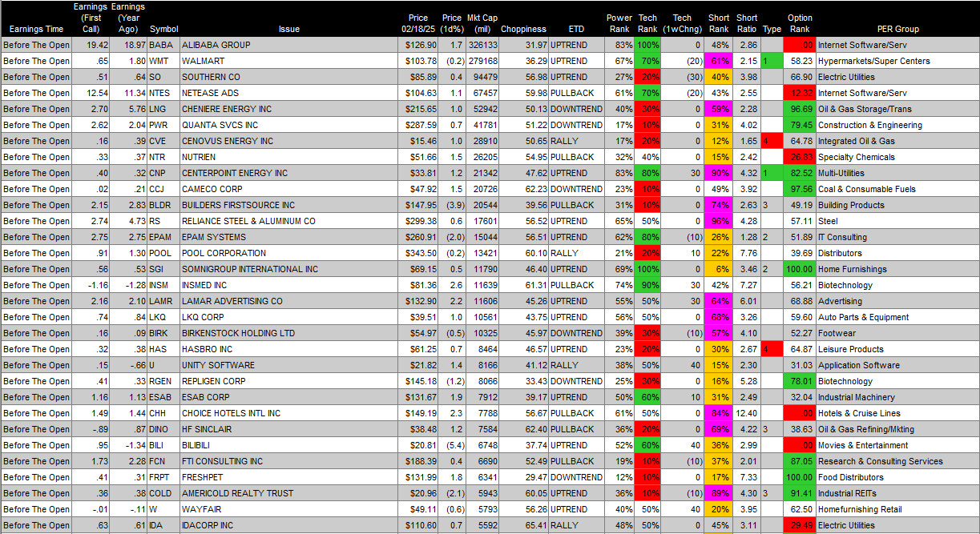Select Hotels & Cruise Lines cell

click(x=897, y=413)
